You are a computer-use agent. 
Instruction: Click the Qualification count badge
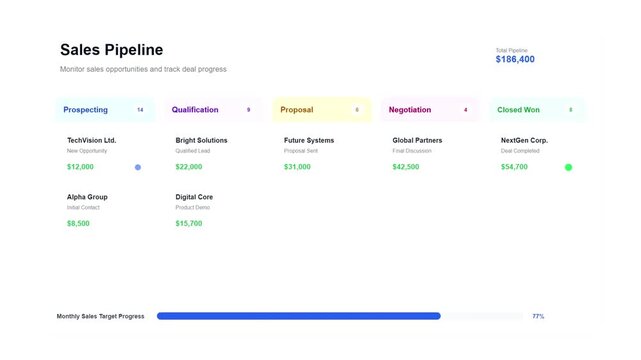(x=248, y=110)
